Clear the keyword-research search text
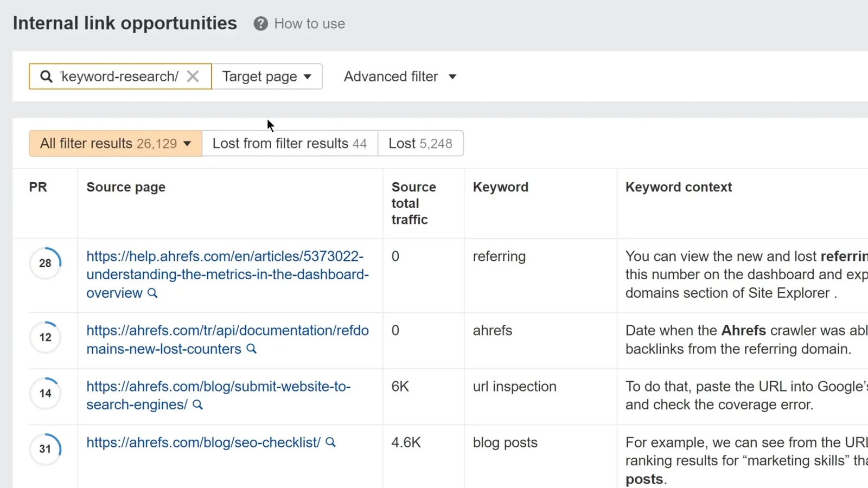The height and width of the screenshot is (488, 868). point(193,76)
